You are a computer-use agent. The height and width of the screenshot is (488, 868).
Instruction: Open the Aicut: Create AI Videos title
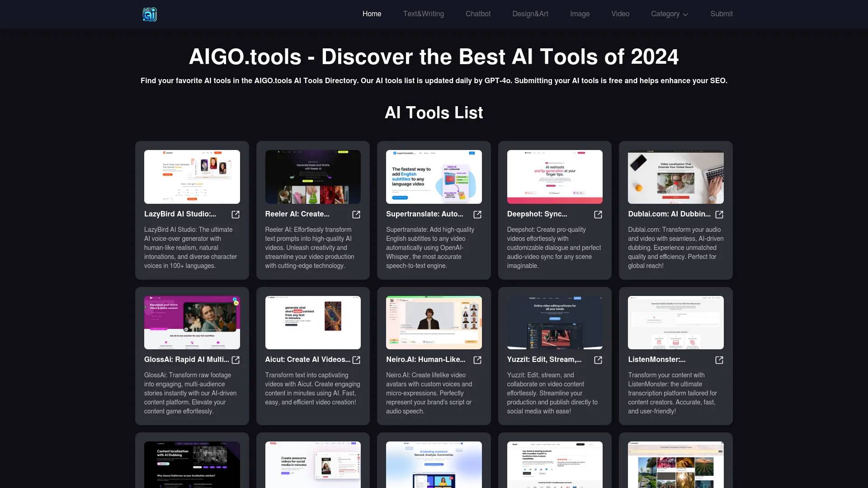pos(308,360)
